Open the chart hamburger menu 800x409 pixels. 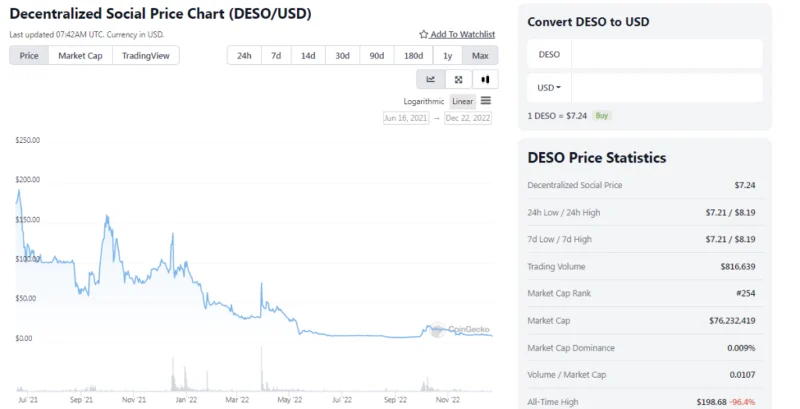coord(486,101)
